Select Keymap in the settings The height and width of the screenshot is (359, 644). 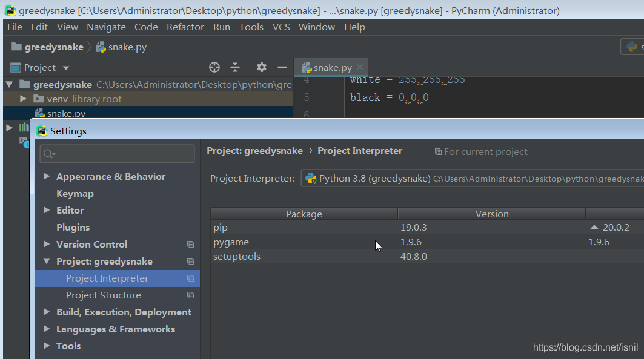[x=75, y=194]
